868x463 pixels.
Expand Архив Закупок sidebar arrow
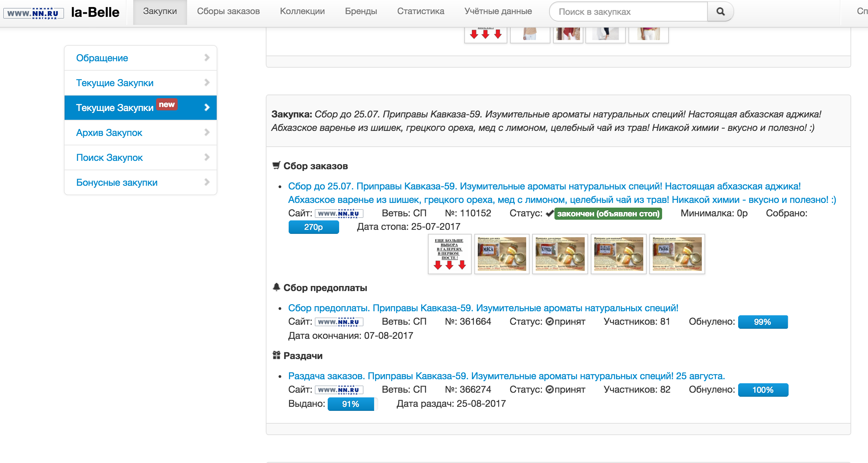(207, 133)
